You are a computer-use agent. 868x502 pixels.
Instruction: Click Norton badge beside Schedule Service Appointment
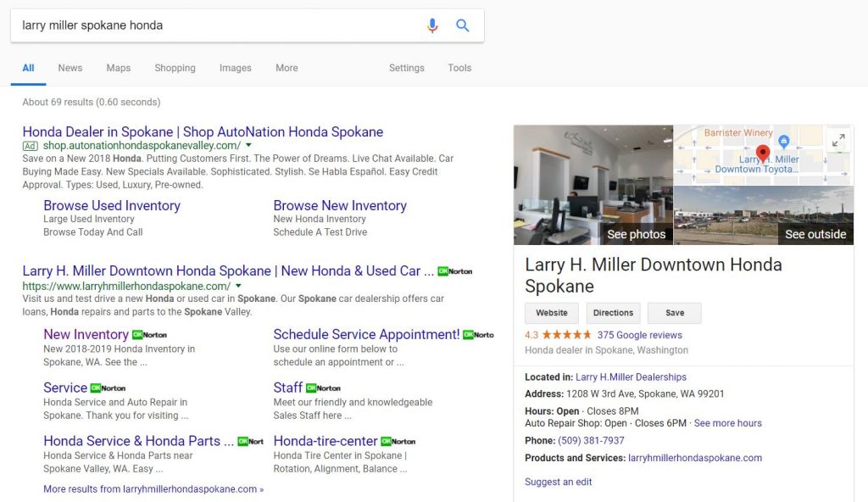(x=478, y=335)
